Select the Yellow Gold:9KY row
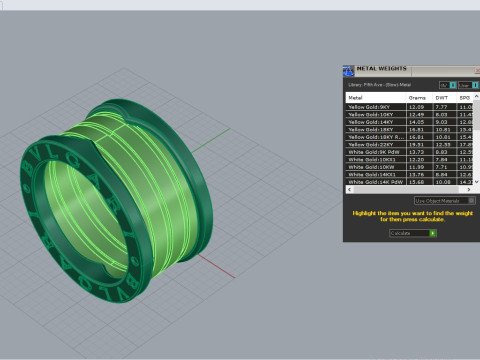 409,107
